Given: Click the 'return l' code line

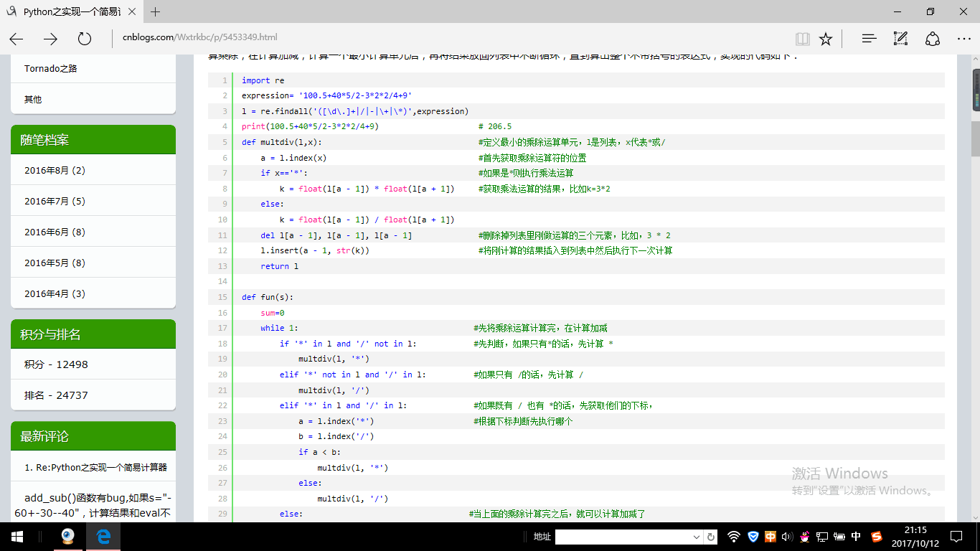Looking at the screenshot, I should [x=280, y=266].
